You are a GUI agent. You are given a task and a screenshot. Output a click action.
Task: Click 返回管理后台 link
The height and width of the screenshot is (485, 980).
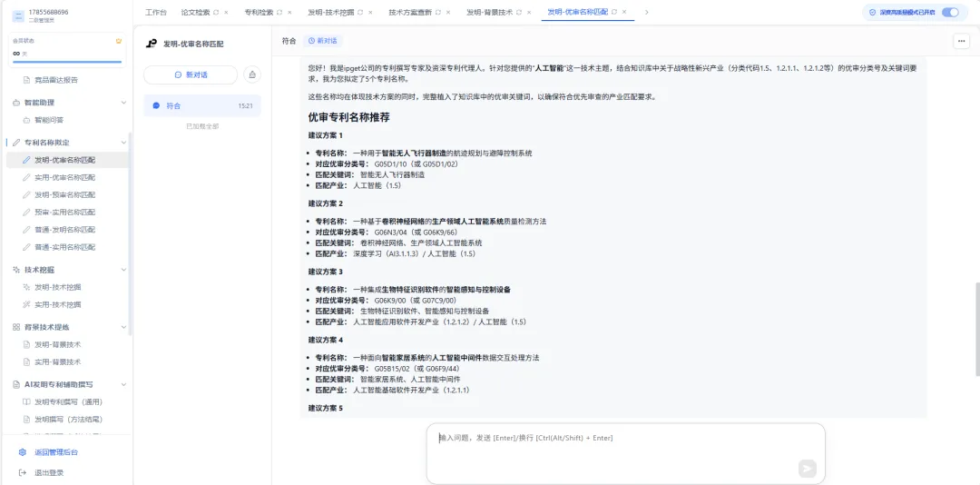(56, 452)
